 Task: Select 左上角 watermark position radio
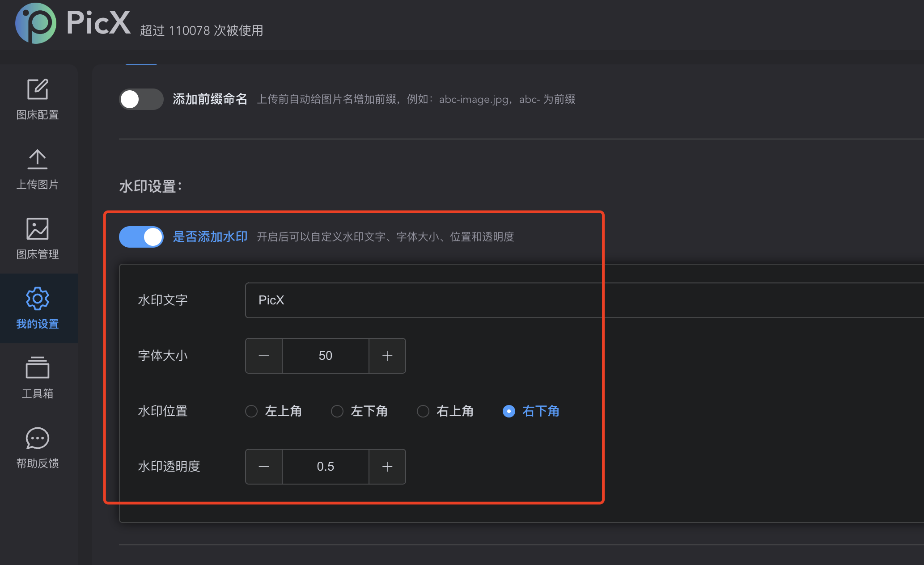[251, 411]
